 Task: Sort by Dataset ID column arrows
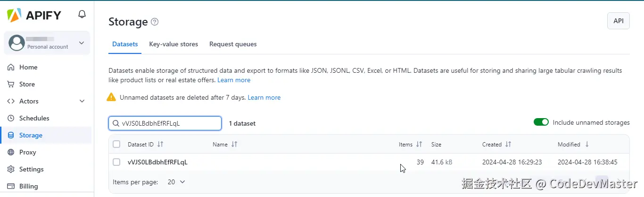click(160, 144)
